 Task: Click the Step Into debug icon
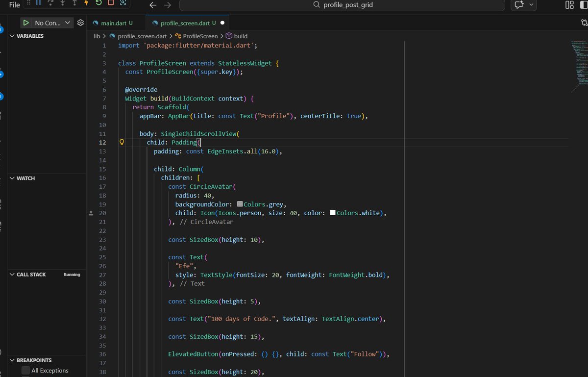tap(62, 3)
